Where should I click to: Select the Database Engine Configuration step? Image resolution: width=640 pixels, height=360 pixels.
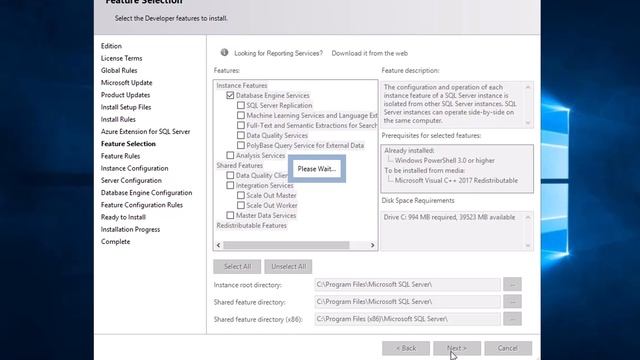click(x=146, y=193)
